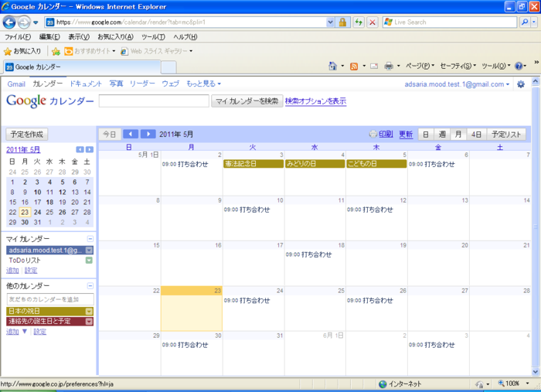Image resolution: width=541 pixels, height=392 pixels.
Task: Click マイカレンダーを検索 button
Action: 247,101
